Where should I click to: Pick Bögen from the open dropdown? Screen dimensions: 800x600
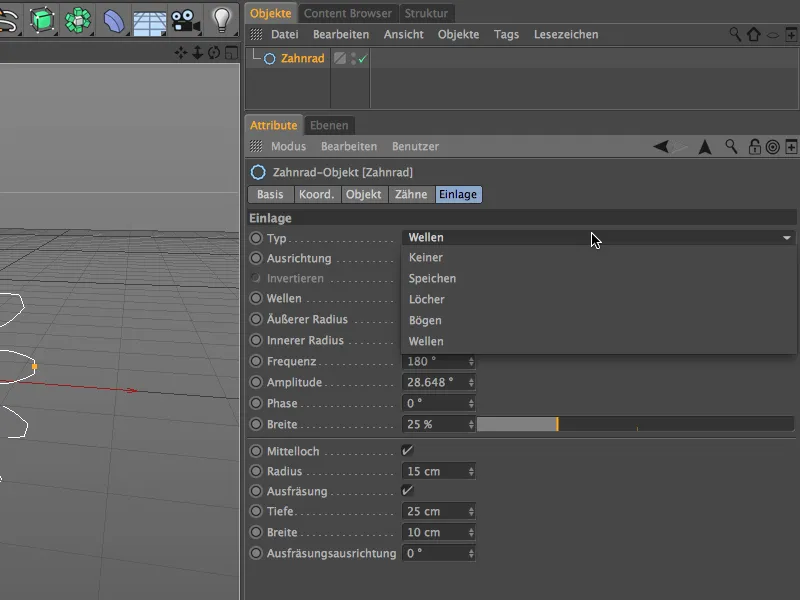click(x=425, y=320)
